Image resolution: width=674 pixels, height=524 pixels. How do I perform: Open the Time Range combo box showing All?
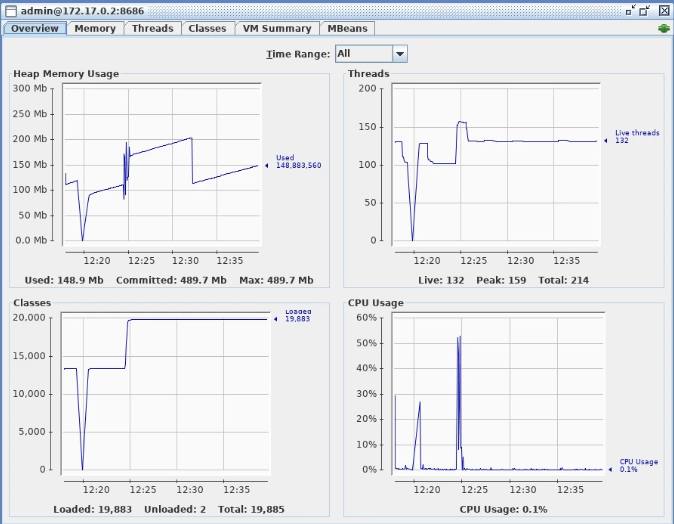(x=363, y=54)
